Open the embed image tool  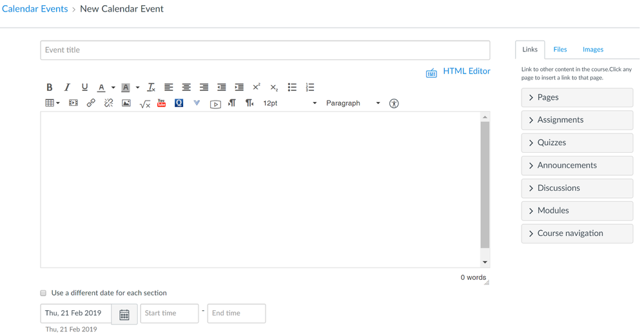pyautogui.click(x=126, y=103)
